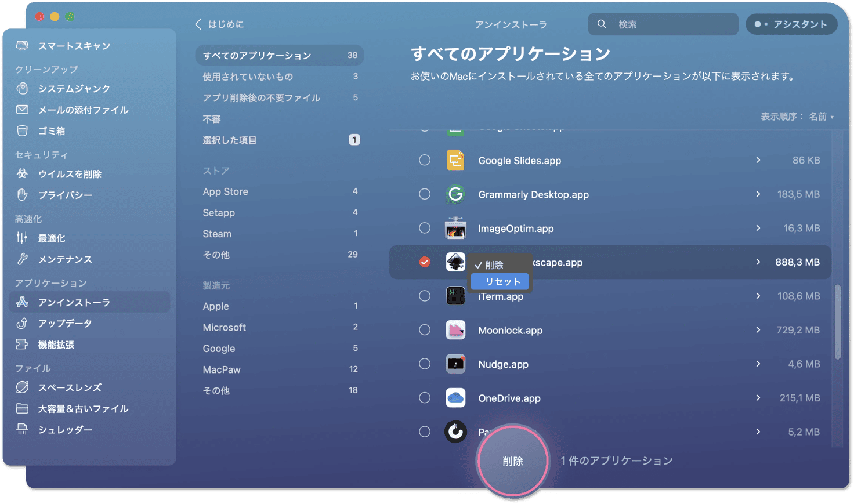Expand details for ImageOptim.app

tap(758, 228)
